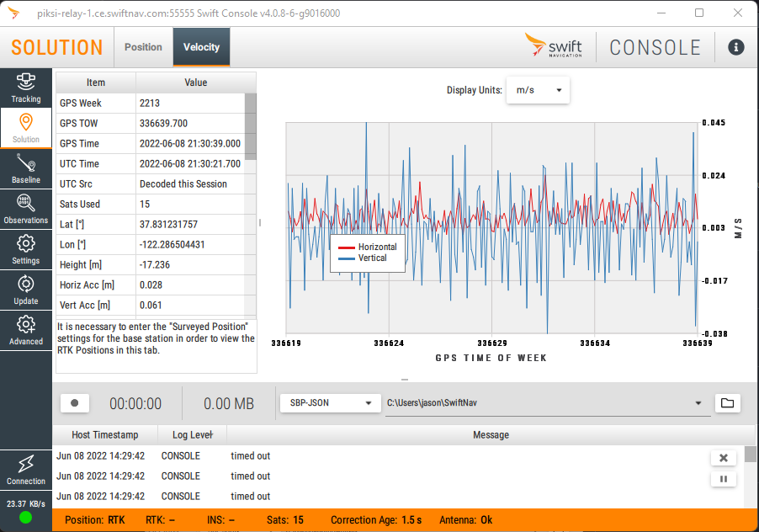Expand the log directory path dropdown arrow

click(x=698, y=402)
